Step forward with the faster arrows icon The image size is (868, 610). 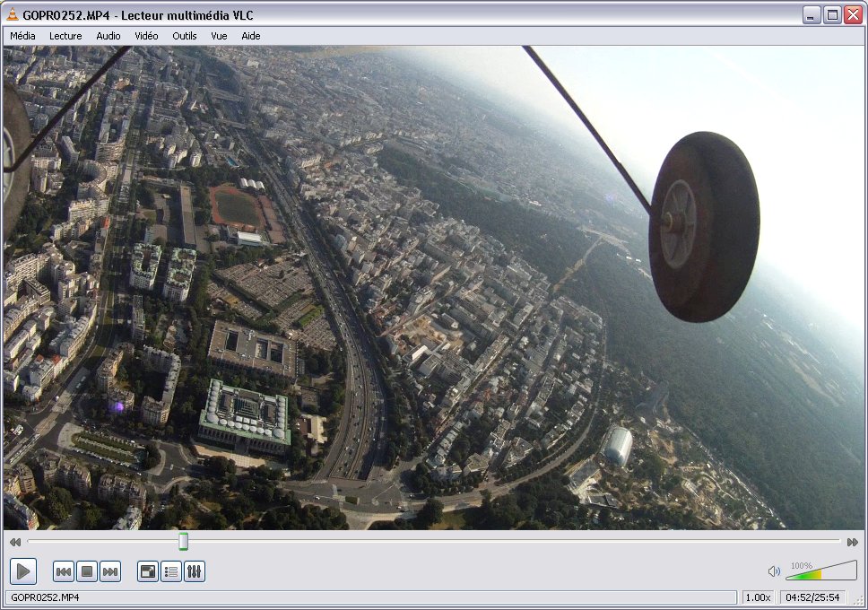point(853,542)
